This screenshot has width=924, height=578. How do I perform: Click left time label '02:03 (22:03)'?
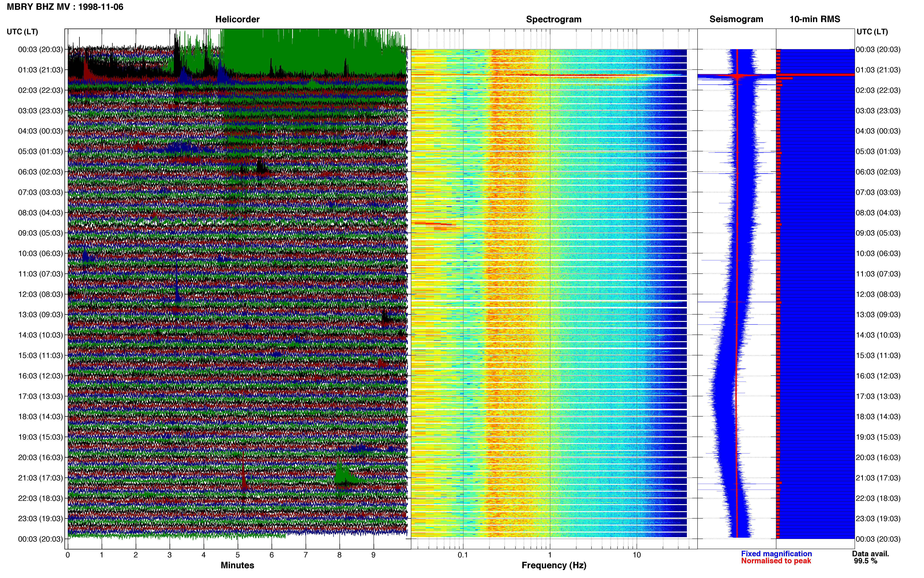click(x=41, y=90)
